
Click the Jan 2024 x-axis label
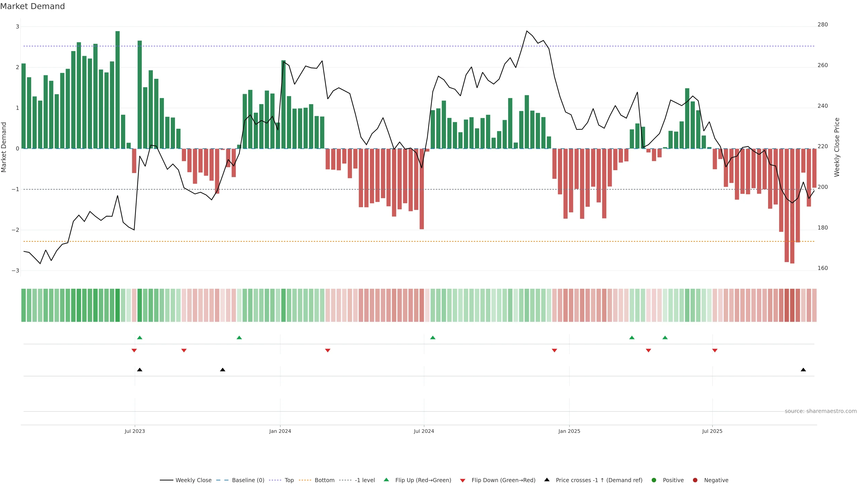(280, 431)
